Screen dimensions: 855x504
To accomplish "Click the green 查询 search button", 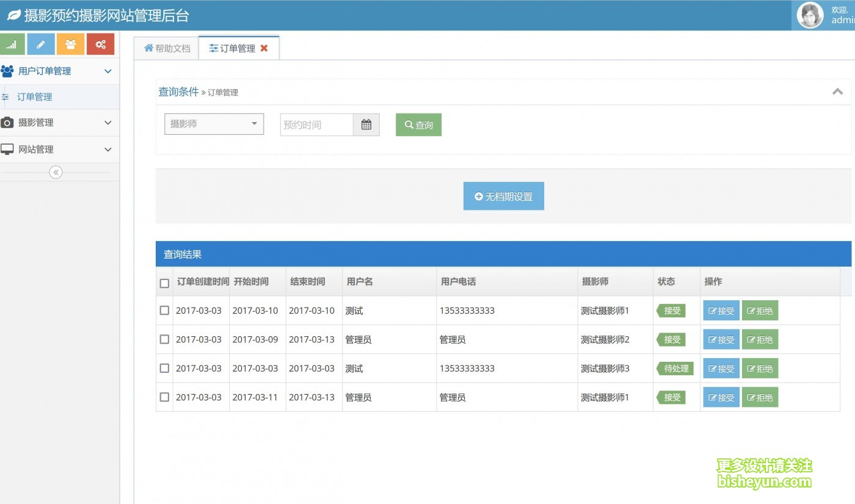I will point(418,124).
